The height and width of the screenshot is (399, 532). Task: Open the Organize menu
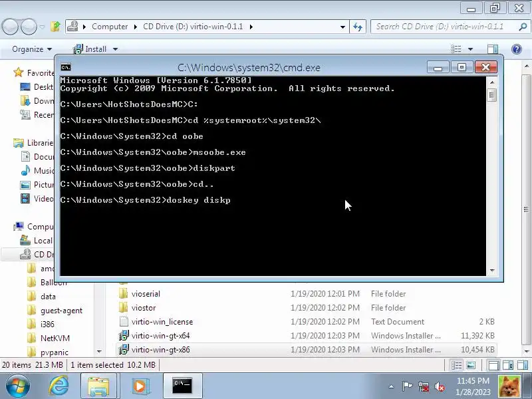pos(32,49)
